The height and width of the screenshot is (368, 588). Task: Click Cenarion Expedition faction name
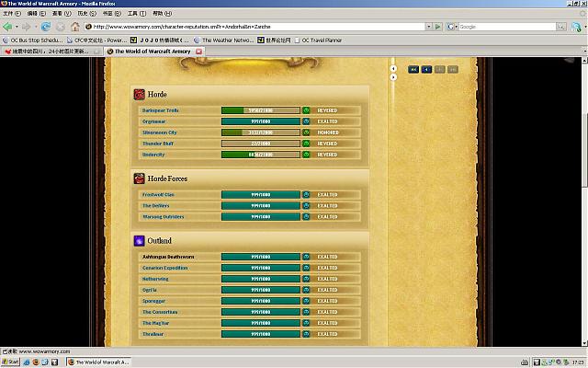[165, 268]
